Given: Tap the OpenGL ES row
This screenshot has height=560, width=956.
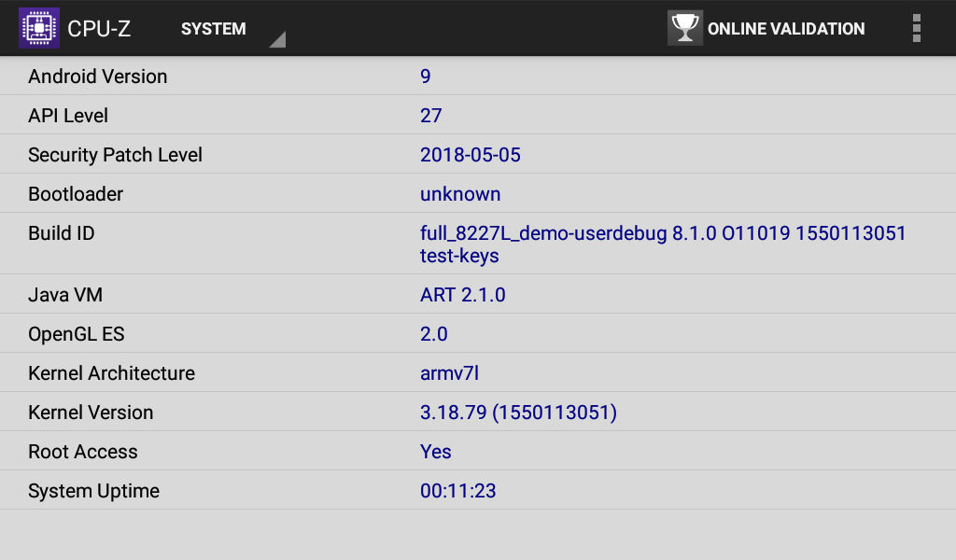Looking at the screenshot, I should pos(478,333).
